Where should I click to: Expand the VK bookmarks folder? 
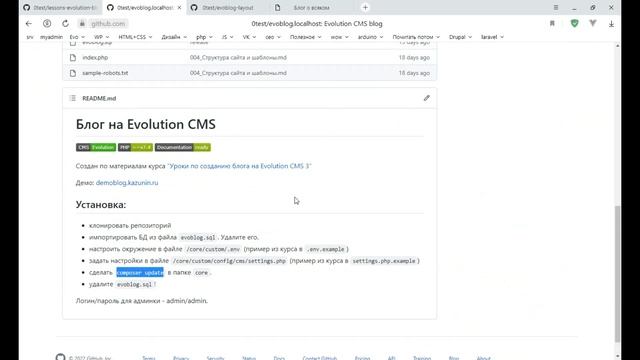pyautogui.click(x=249, y=37)
